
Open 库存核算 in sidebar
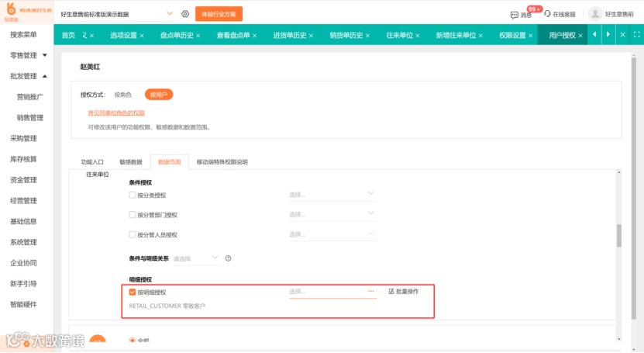click(23, 159)
